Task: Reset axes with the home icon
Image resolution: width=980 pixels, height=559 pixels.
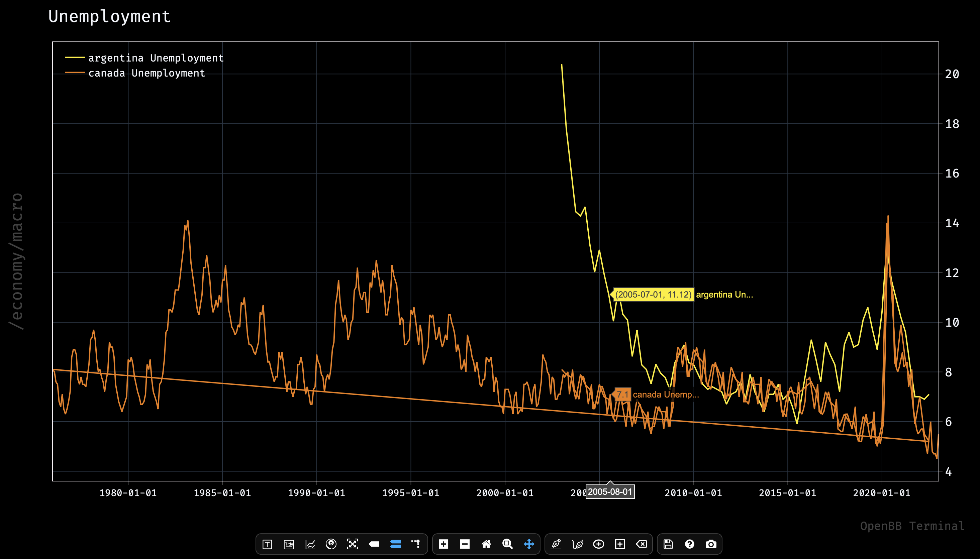Action: pyautogui.click(x=486, y=544)
